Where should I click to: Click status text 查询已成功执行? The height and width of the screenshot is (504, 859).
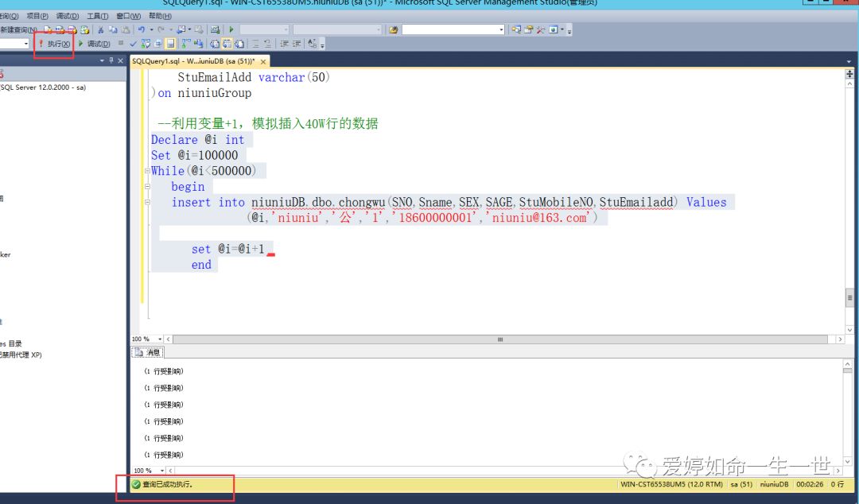tap(168, 484)
